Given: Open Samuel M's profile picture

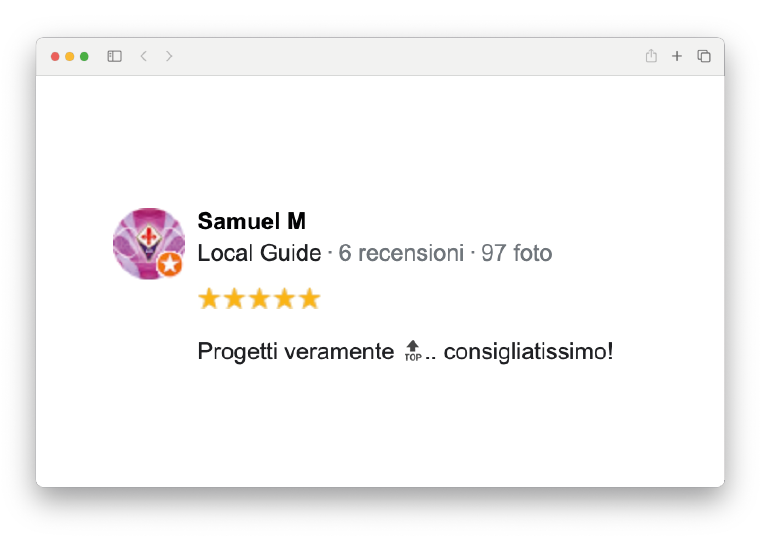Looking at the screenshot, I should tap(149, 244).
